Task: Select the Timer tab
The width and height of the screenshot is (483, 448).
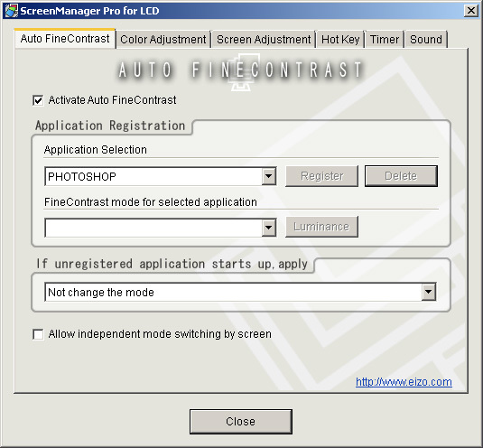Action: pos(385,40)
